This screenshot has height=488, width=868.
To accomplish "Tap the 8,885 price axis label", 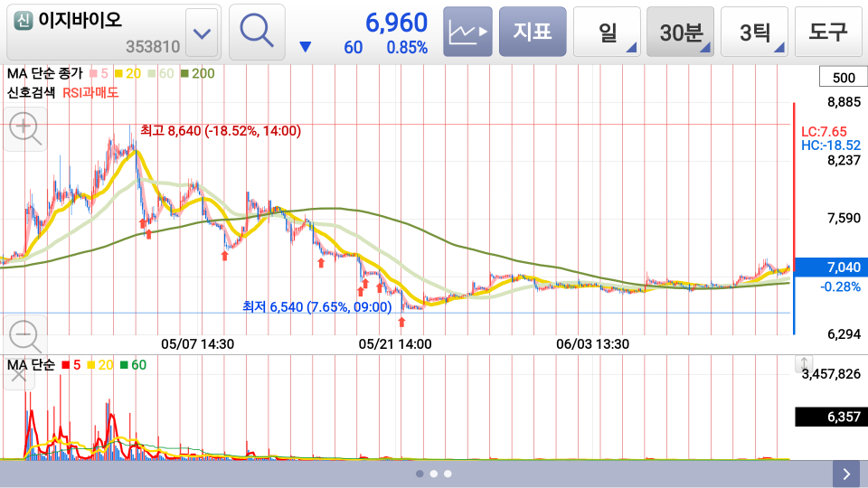I will tap(844, 102).
